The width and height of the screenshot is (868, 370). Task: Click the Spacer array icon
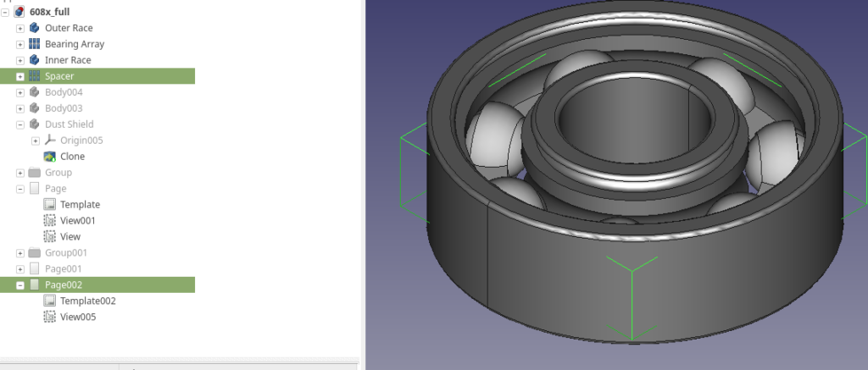pyautogui.click(x=34, y=75)
